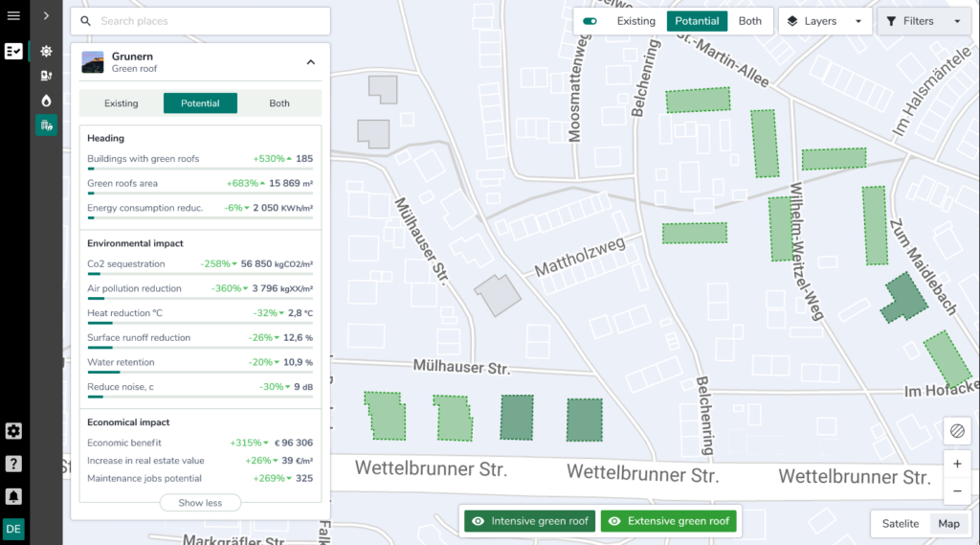
Task: Switch to Existing tab in Grunern panel
Action: pos(122,103)
